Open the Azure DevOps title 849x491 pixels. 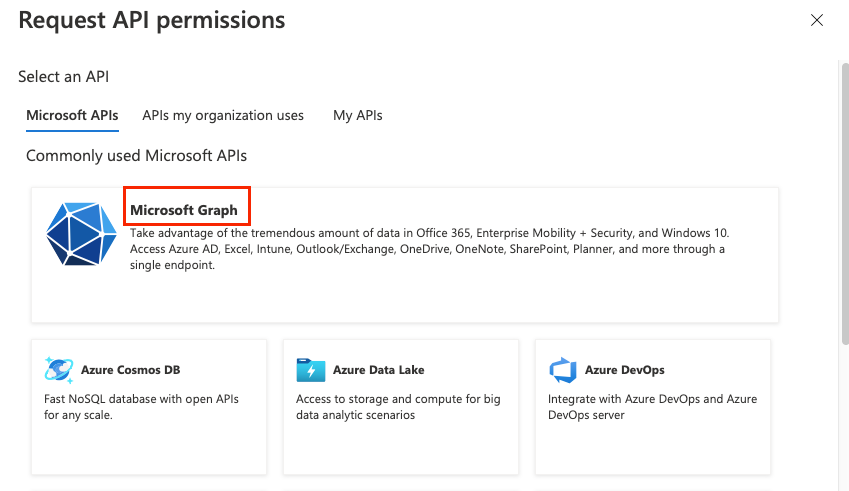pos(625,370)
